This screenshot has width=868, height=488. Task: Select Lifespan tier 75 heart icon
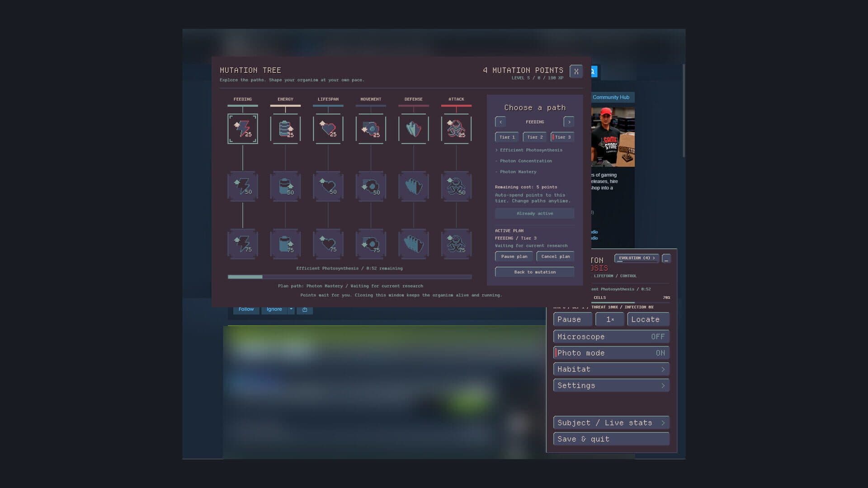328,244
